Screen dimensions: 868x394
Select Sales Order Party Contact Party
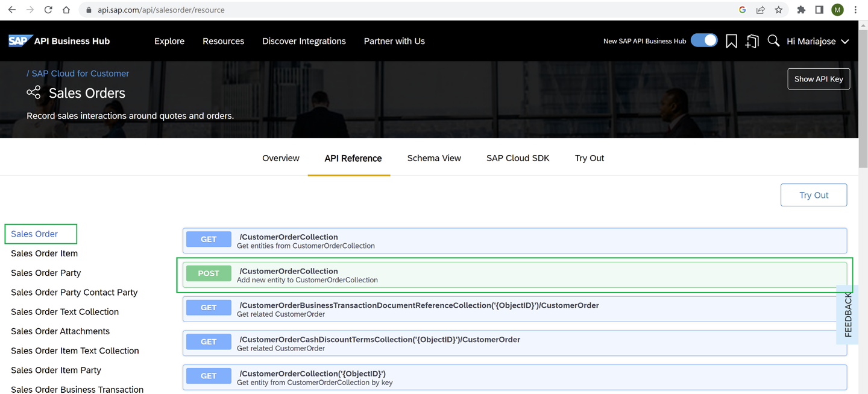point(74,292)
